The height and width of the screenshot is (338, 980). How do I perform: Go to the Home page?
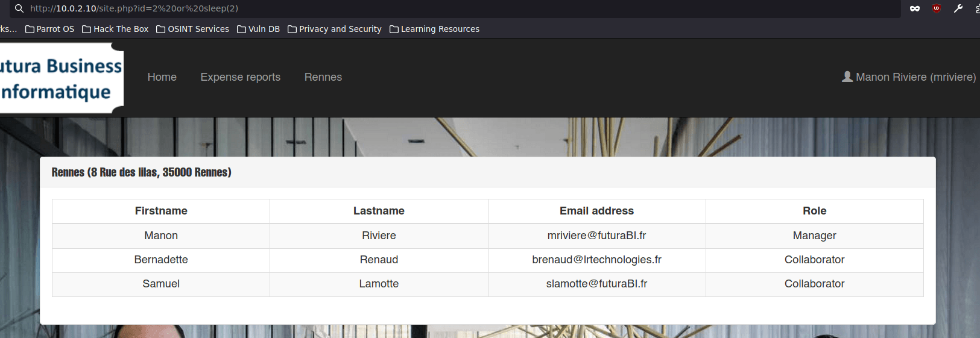(162, 77)
